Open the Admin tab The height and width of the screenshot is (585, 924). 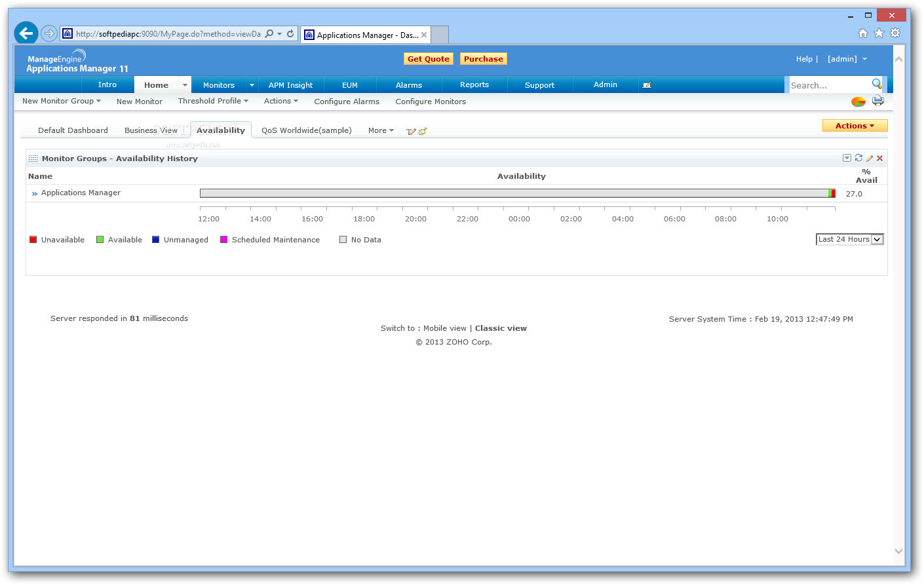pos(606,85)
